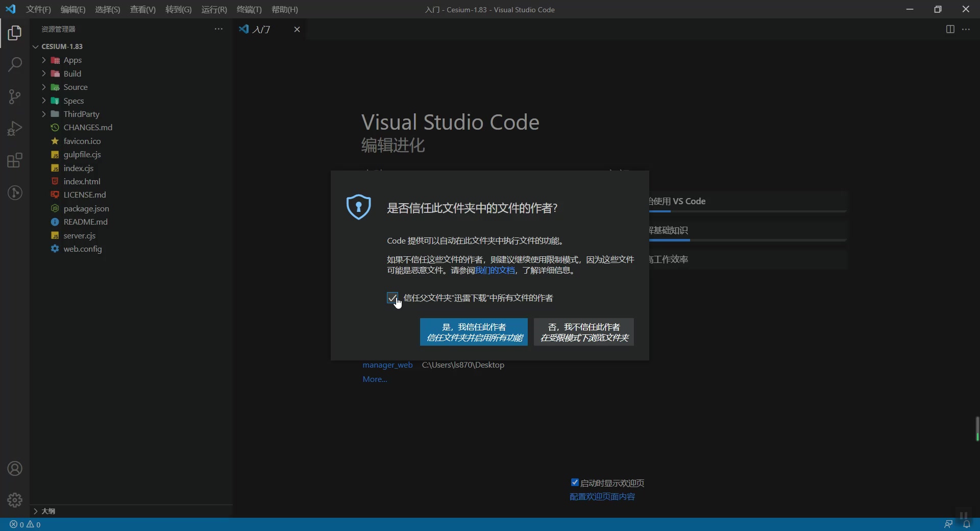980x531 pixels.
Task: Open explorer panel more actions ellipsis
Action: (x=218, y=29)
